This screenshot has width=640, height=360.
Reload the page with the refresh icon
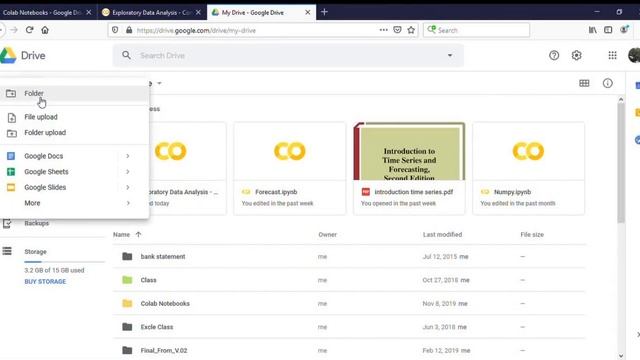(x=29, y=30)
